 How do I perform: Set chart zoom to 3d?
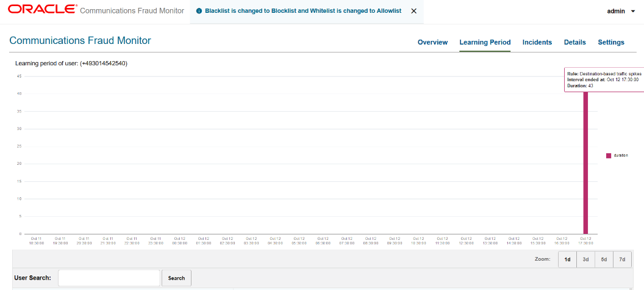[x=585, y=259]
